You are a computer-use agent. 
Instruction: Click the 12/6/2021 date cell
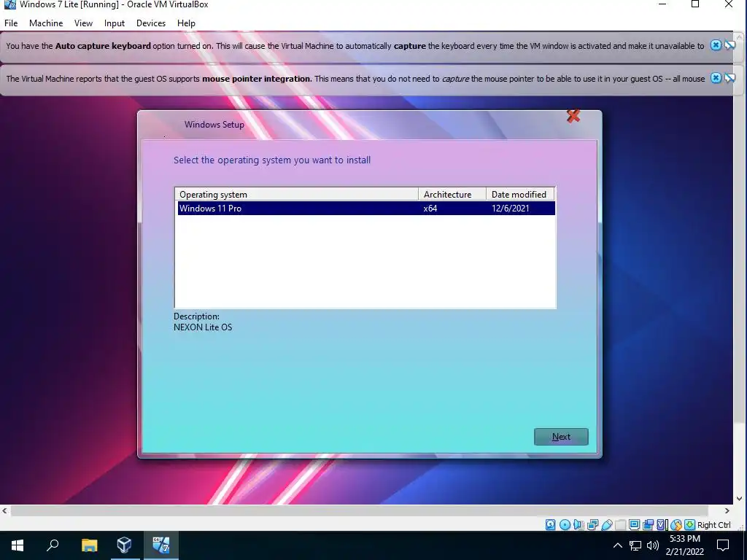pyautogui.click(x=510, y=208)
